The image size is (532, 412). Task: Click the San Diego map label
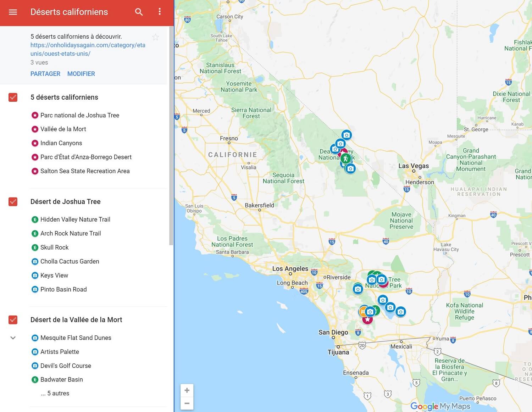[x=333, y=332]
